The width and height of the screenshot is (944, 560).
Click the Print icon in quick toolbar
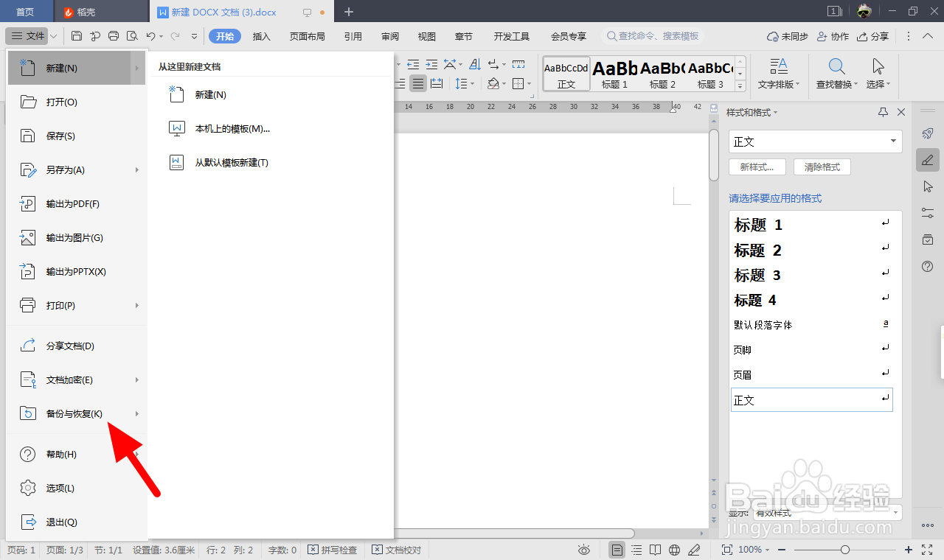pos(114,36)
